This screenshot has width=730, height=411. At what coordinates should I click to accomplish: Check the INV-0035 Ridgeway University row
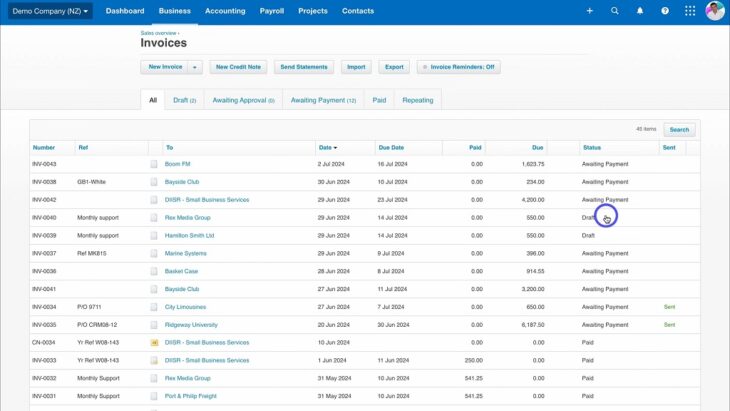(x=154, y=325)
